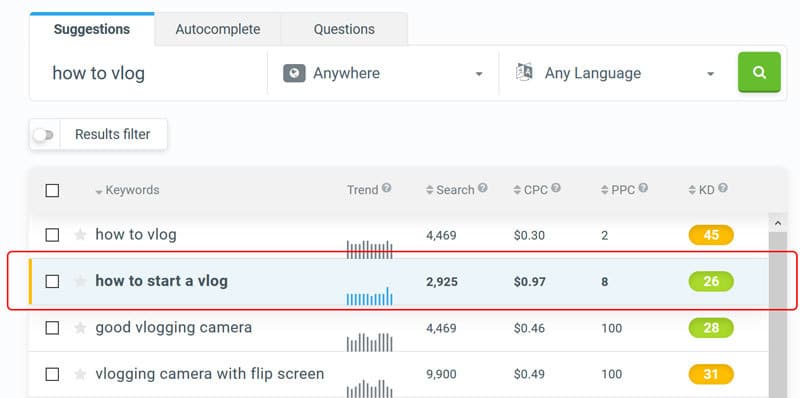The width and height of the screenshot is (800, 398).
Task: Star 'vlogging camera with flip screen' keyword
Action: [80, 374]
